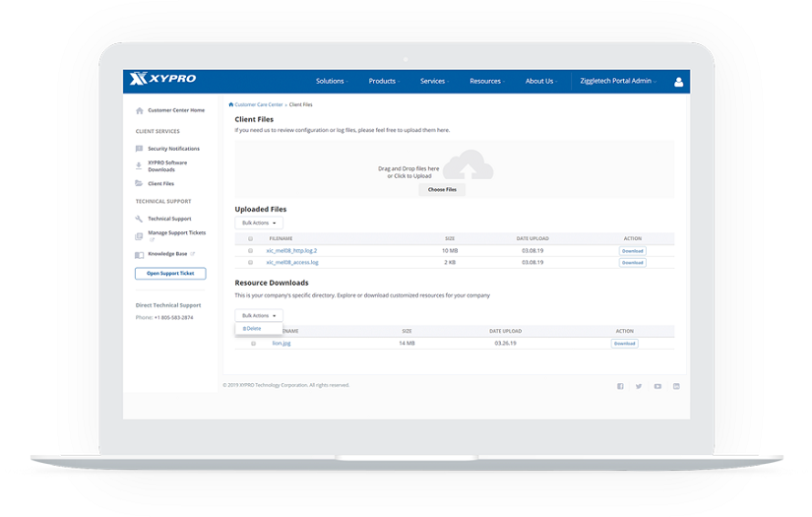Open Knowledge Base in sidebar
Image resolution: width=812 pixels, height=517 pixels.
167,254
